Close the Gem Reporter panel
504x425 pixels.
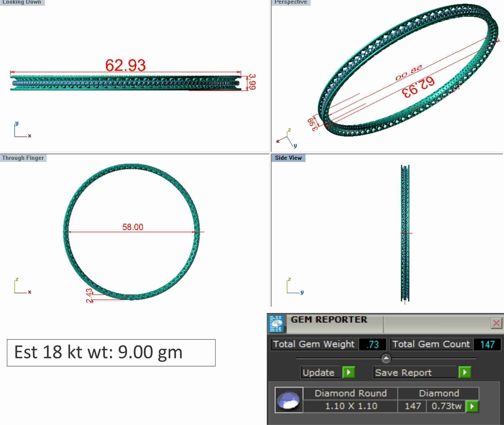point(496,323)
